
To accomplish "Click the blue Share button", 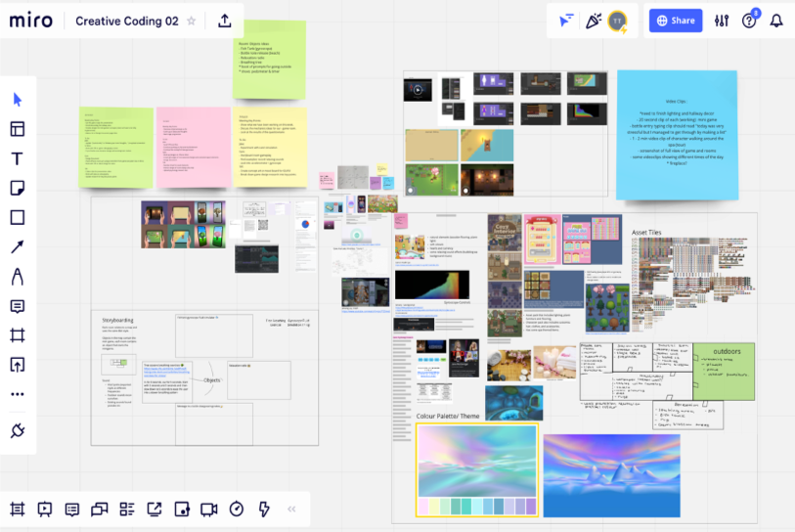I will tap(675, 21).
